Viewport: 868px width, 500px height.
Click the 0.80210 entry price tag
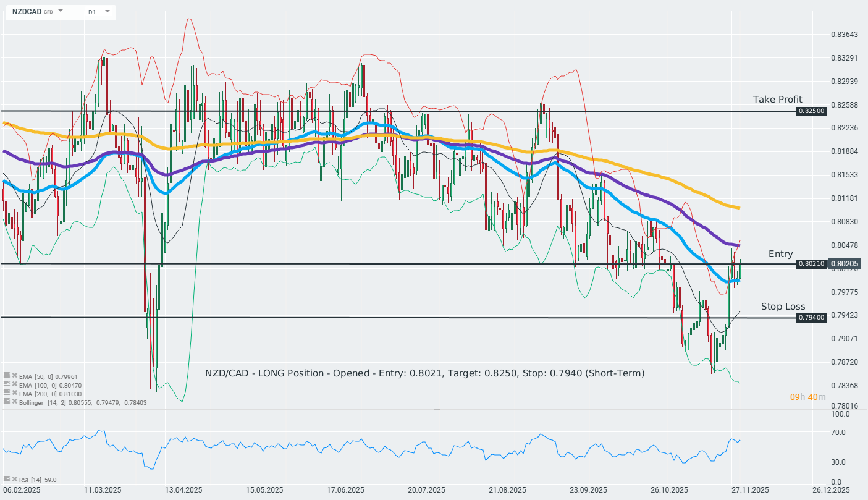pos(811,264)
